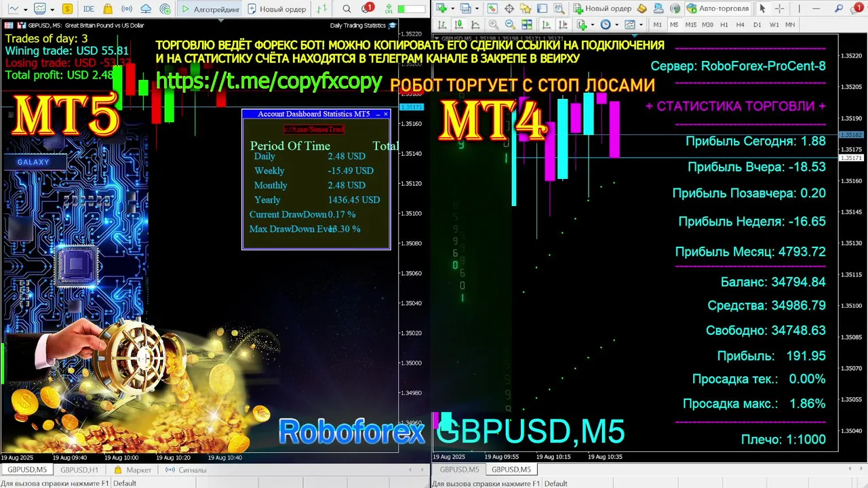Open MT4 chat notifications with red badge

[857, 8]
